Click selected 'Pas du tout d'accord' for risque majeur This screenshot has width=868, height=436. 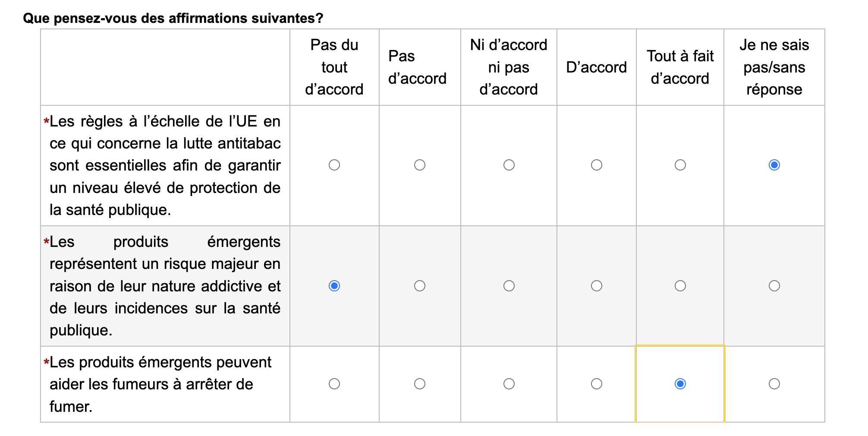click(x=334, y=286)
